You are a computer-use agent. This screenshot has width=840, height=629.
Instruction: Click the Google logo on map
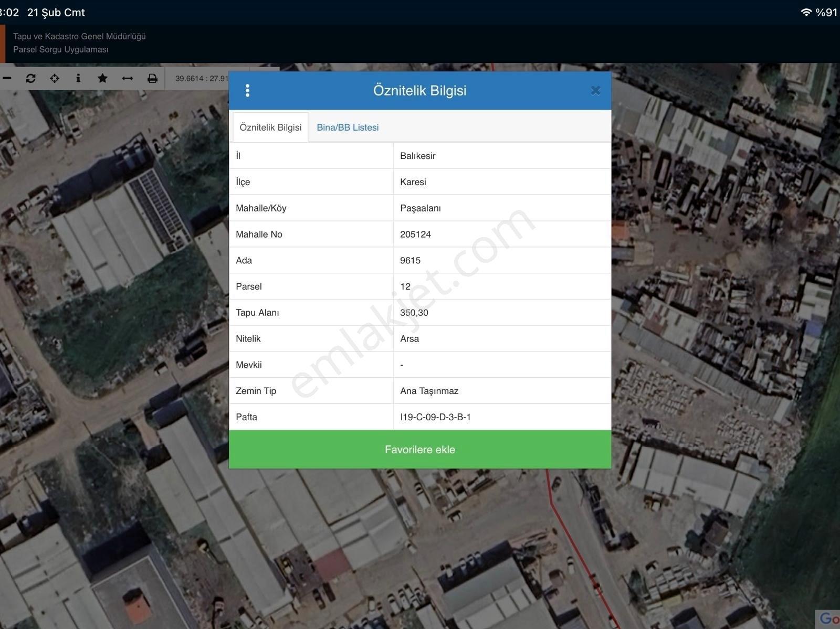click(828, 619)
